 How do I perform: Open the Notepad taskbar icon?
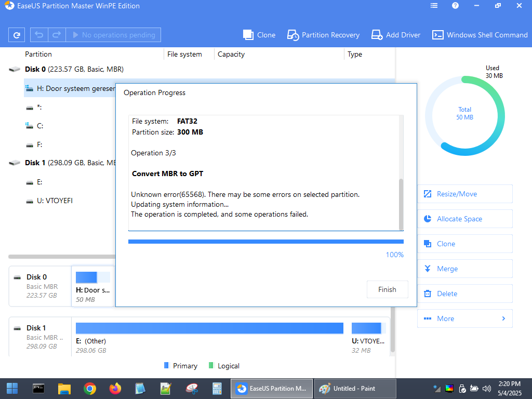(140, 389)
